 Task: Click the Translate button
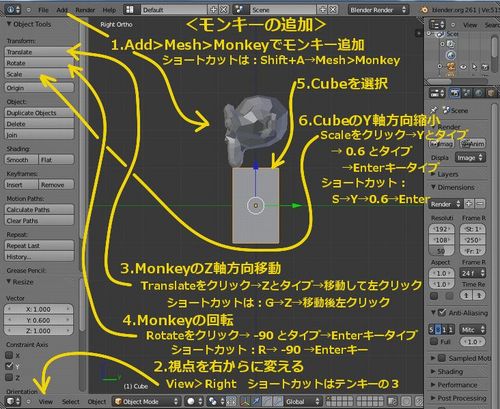pos(39,52)
